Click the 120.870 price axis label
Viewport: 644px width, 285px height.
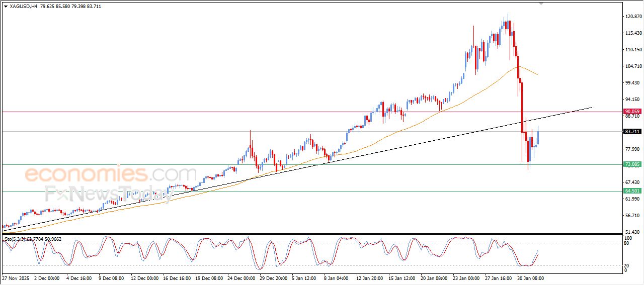(x=633, y=17)
